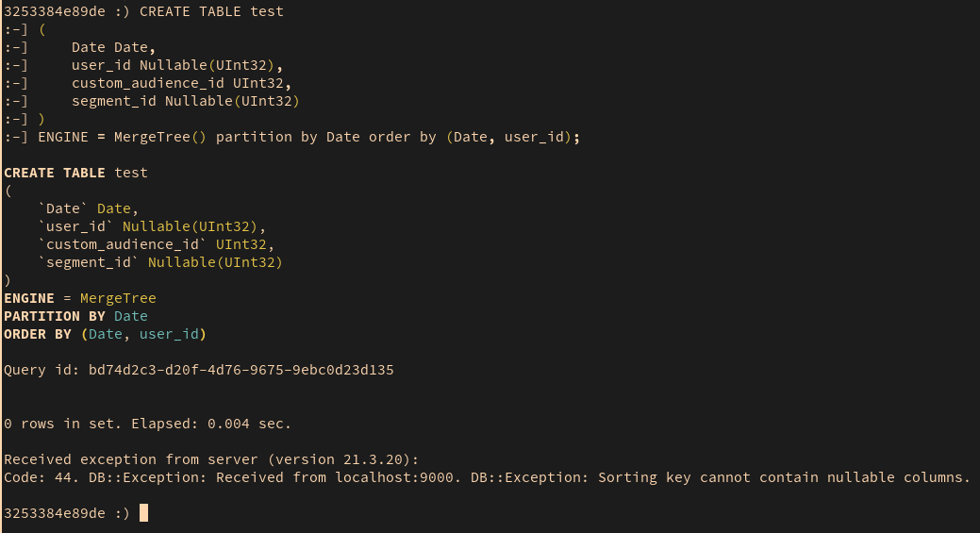Click the blinking cursor at the prompt
This screenshot has height=533, width=980.
(143, 513)
